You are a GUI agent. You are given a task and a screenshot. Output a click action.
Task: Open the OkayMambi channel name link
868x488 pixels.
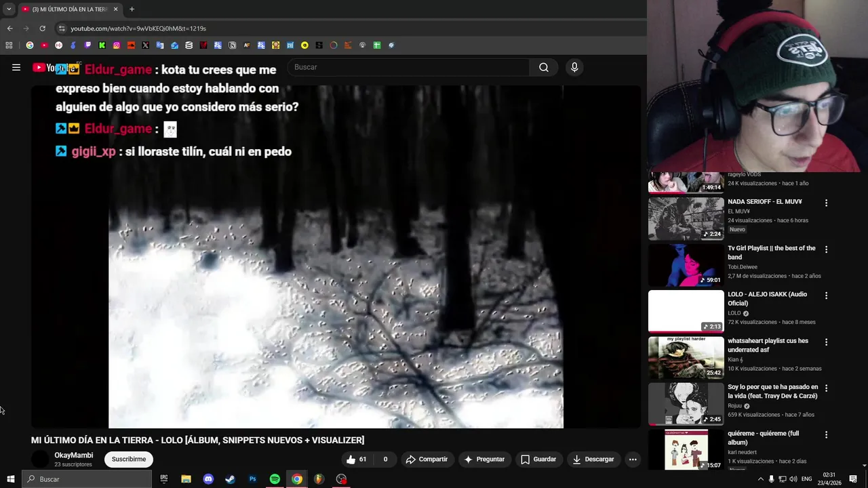74,455
